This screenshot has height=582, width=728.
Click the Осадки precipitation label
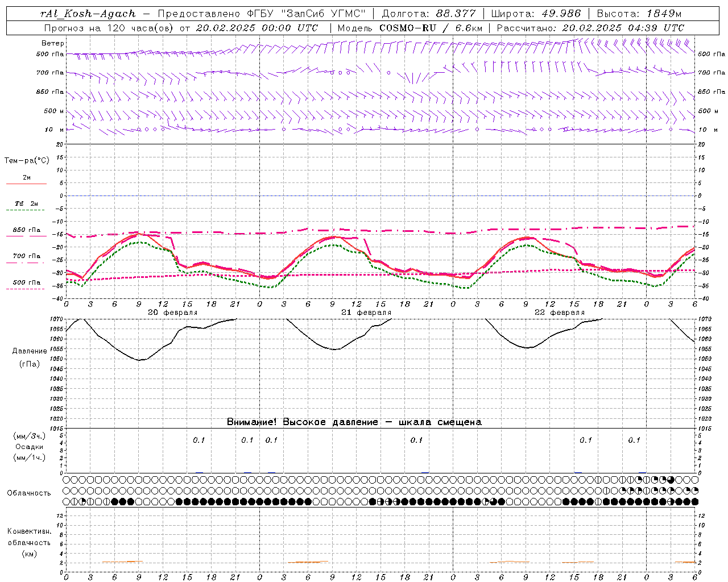pyautogui.click(x=29, y=447)
